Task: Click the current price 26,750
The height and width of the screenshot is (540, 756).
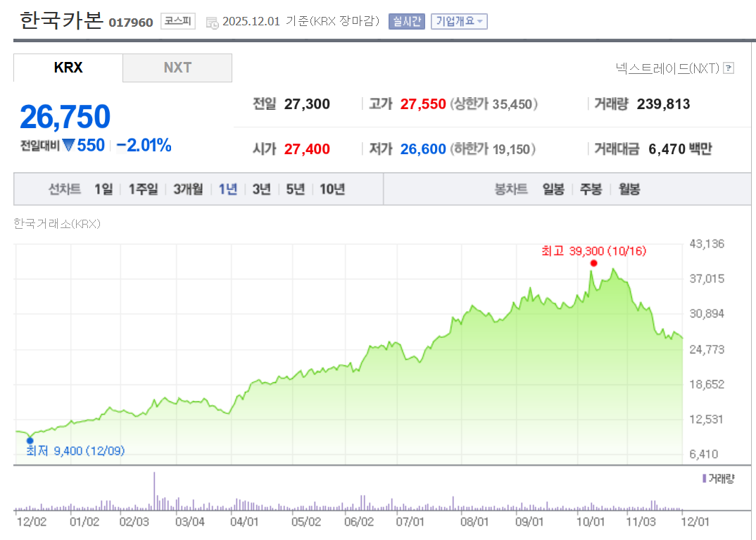Action: pos(65,117)
